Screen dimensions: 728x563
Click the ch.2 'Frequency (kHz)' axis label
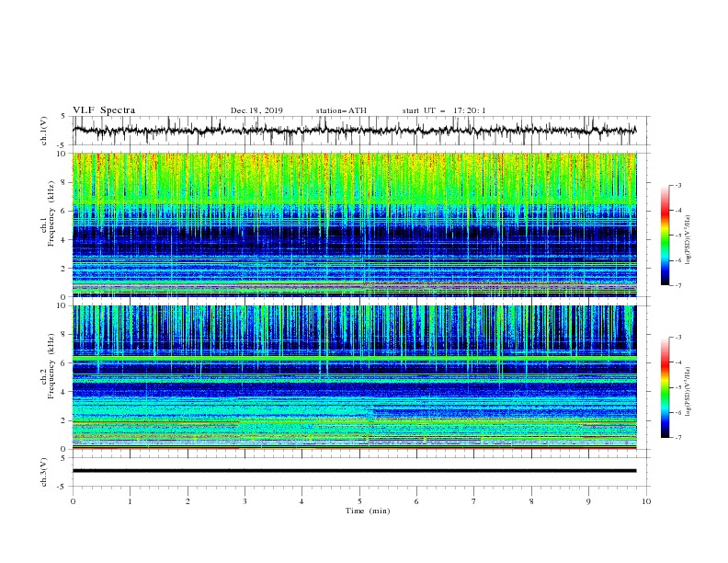(50, 366)
